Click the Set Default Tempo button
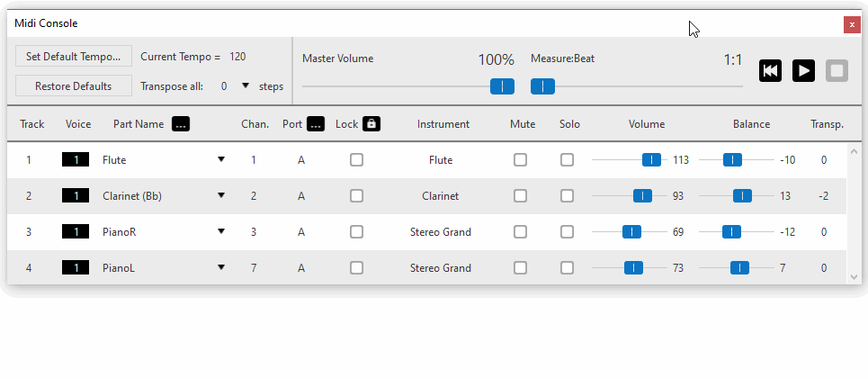The height and width of the screenshot is (378, 868). pyautogui.click(x=74, y=57)
